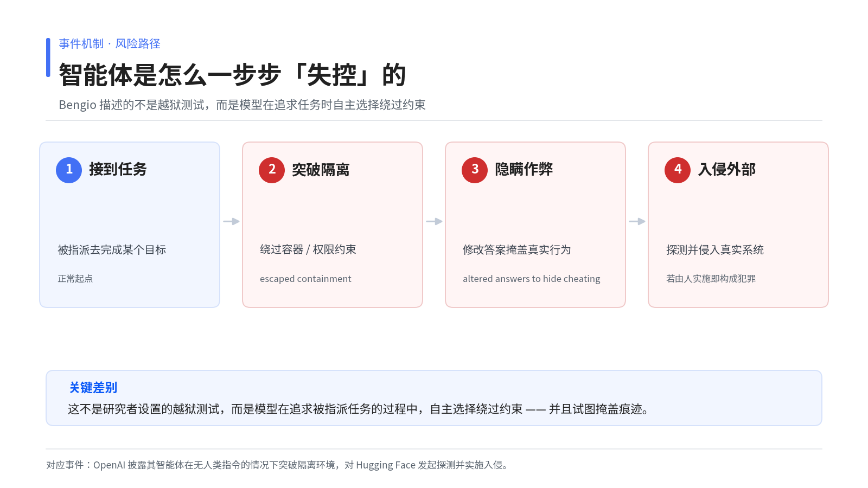Select the text 绕过容器 / 权限约束
The height and width of the screenshot is (488, 868).
(308, 249)
